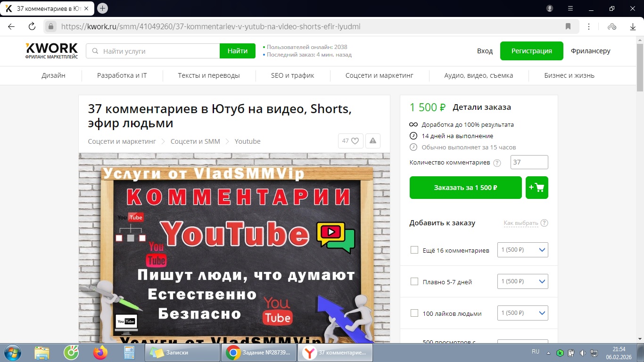Viewport: 644px width, 362px height.
Task: Open the browser extensions icon
Action: click(x=612, y=26)
